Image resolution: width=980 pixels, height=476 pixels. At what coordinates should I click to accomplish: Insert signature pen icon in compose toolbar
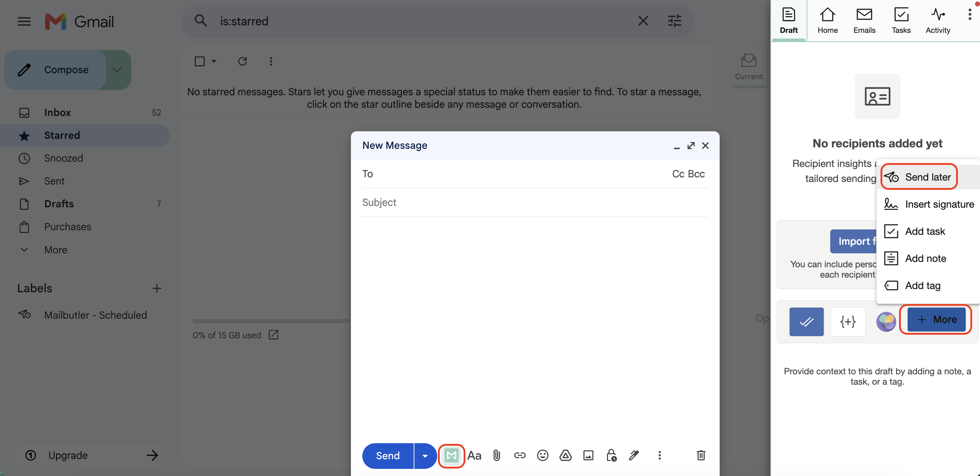[x=634, y=455]
